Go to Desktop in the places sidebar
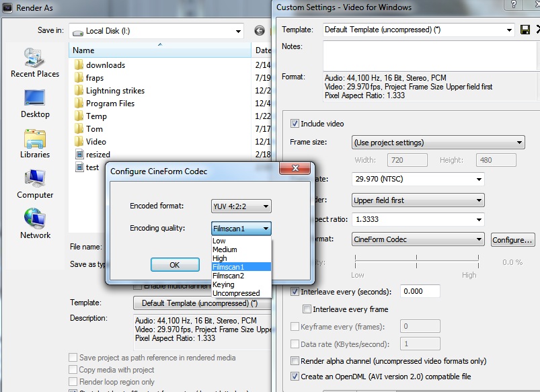The image size is (540, 392). coord(35,104)
